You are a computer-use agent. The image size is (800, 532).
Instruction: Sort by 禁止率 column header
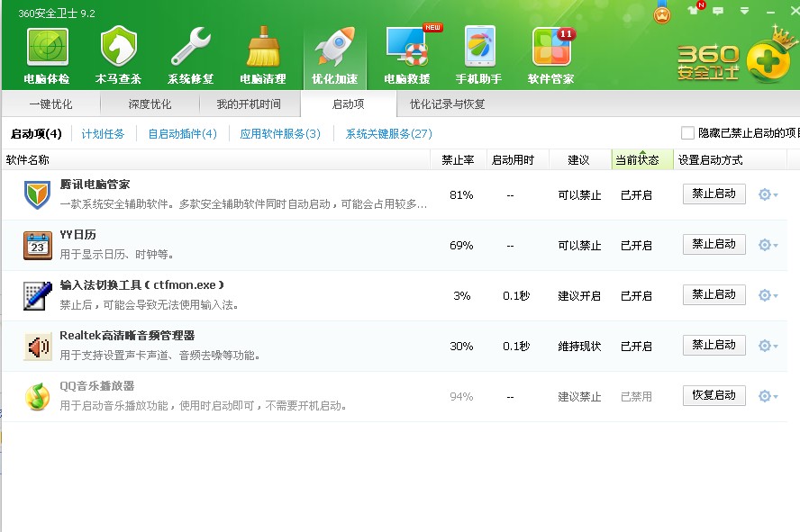pyautogui.click(x=459, y=160)
